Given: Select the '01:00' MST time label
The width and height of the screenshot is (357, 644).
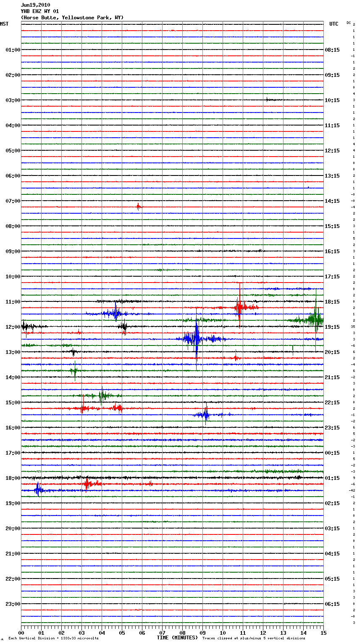Looking at the screenshot, I should pyautogui.click(x=13, y=50).
